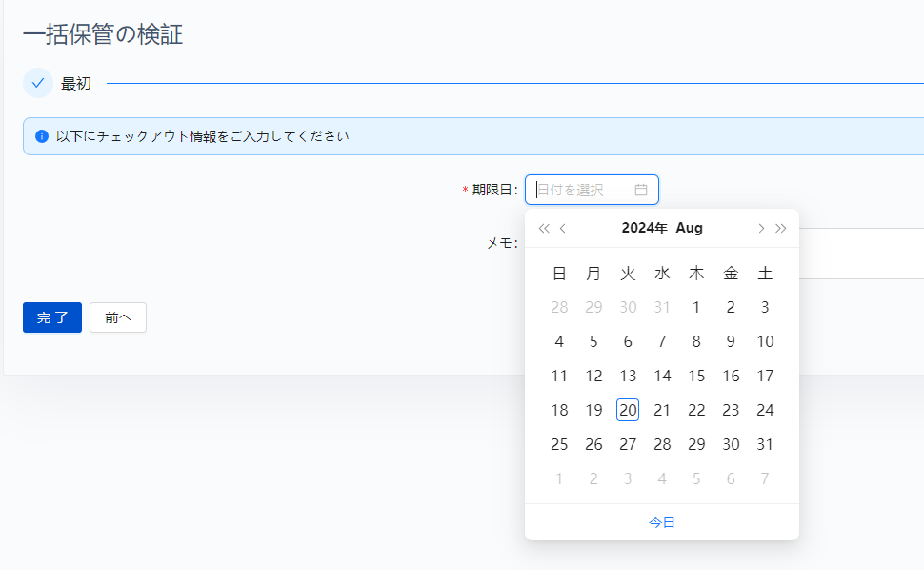Click the single right arrow for next month

coord(760,228)
